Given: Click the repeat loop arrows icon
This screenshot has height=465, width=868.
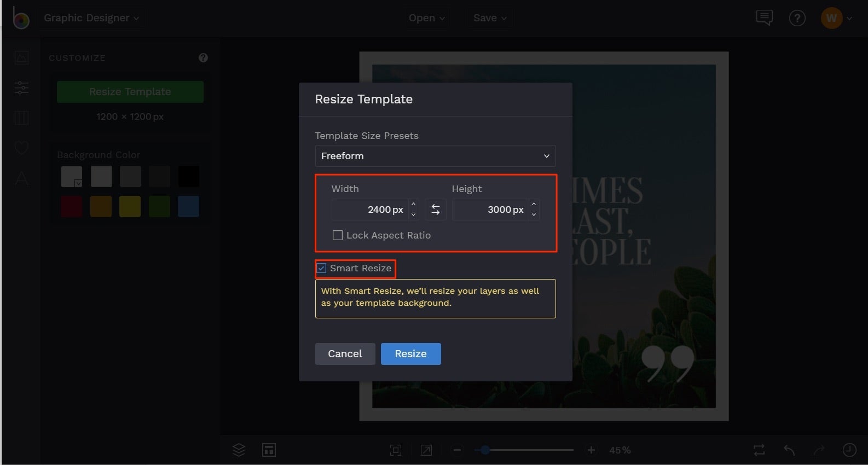Looking at the screenshot, I should click(759, 450).
